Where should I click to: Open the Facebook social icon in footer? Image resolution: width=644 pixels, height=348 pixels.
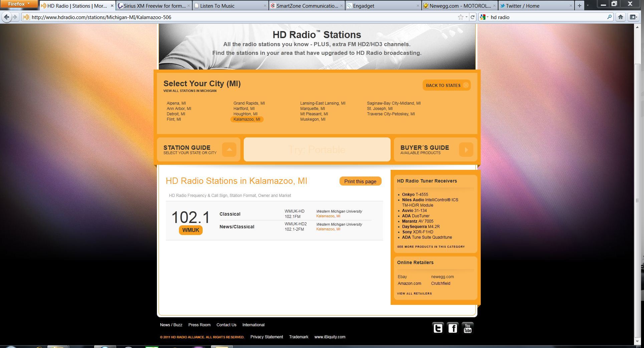453,328
